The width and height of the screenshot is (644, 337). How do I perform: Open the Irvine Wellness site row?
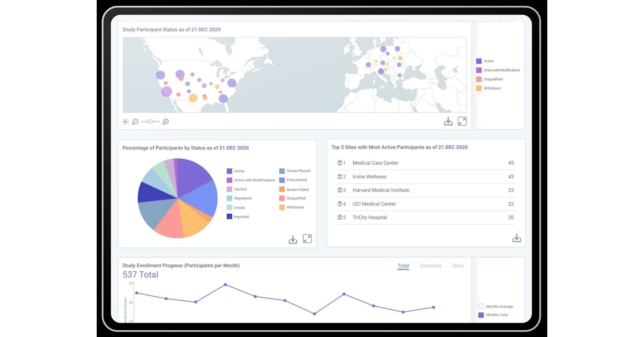pyautogui.click(x=426, y=177)
